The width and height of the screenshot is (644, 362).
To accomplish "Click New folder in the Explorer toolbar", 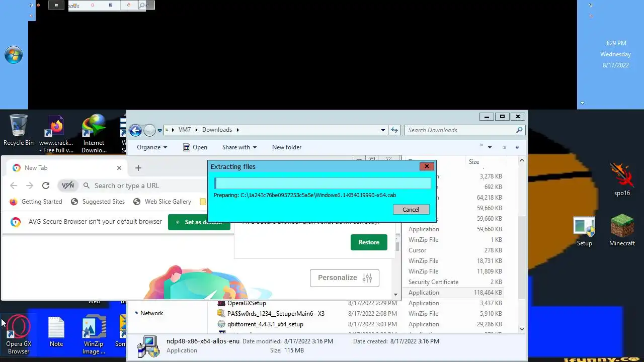I will pyautogui.click(x=287, y=147).
